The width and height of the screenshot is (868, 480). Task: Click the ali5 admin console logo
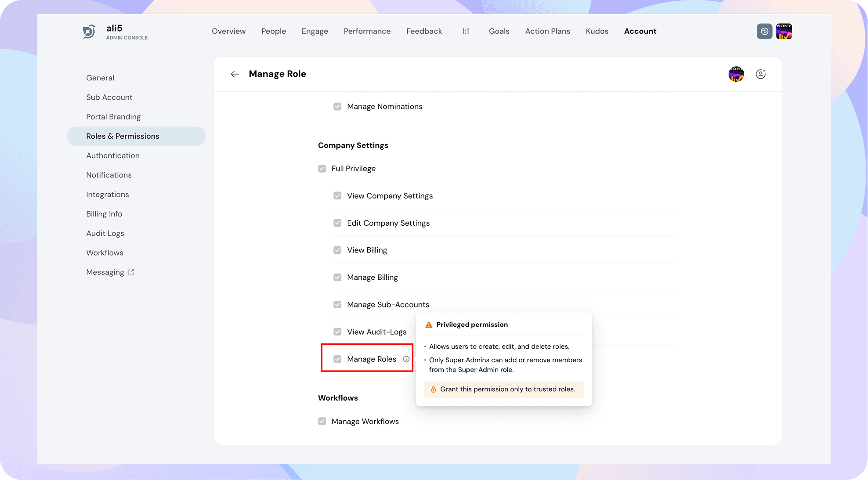(x=89, y=31)
